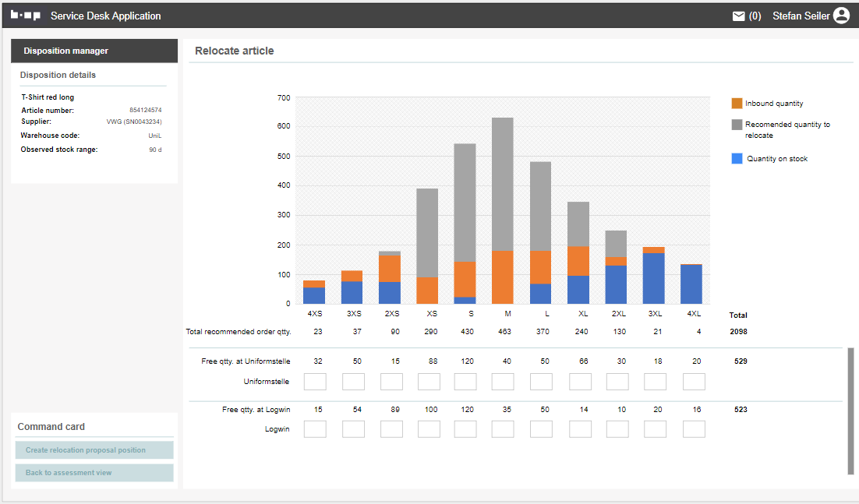859x504 pixels.
Task: Click the Inbound quantity orange legend swatch
Action: pos(737,104)
